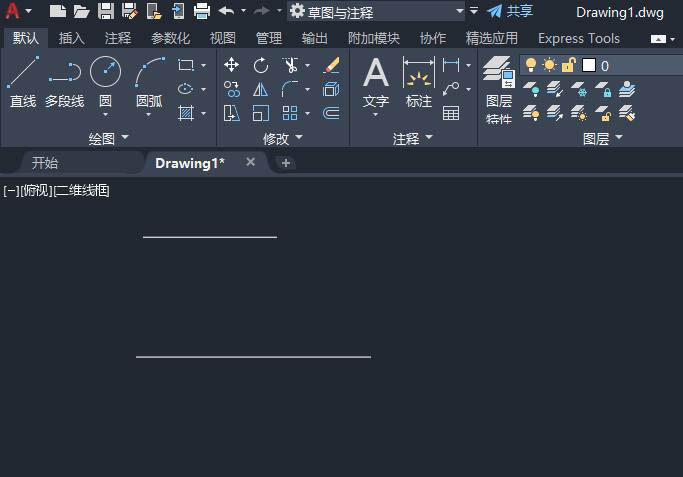Screen dimensions: 683x477
Task: Open the Text (文字) options arrow
Action: 375,115
